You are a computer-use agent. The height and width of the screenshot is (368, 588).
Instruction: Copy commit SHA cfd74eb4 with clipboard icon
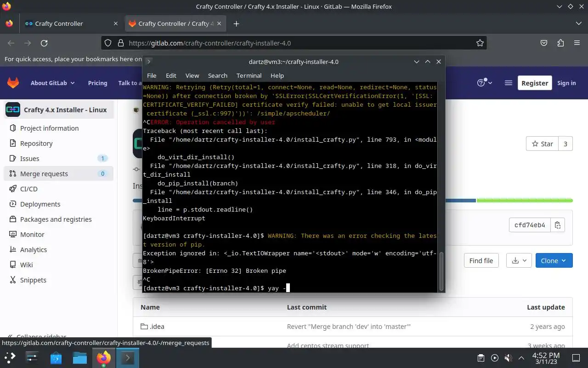(x=558, y=225)
